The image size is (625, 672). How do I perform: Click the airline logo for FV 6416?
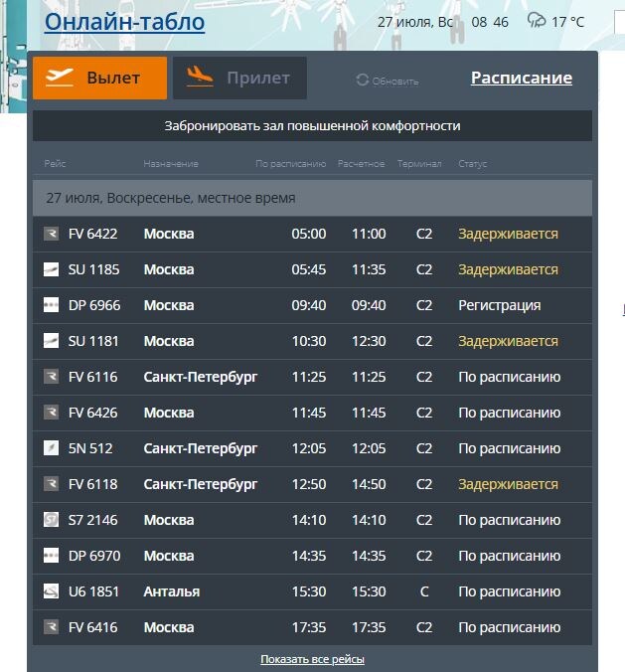pos(51,627)
